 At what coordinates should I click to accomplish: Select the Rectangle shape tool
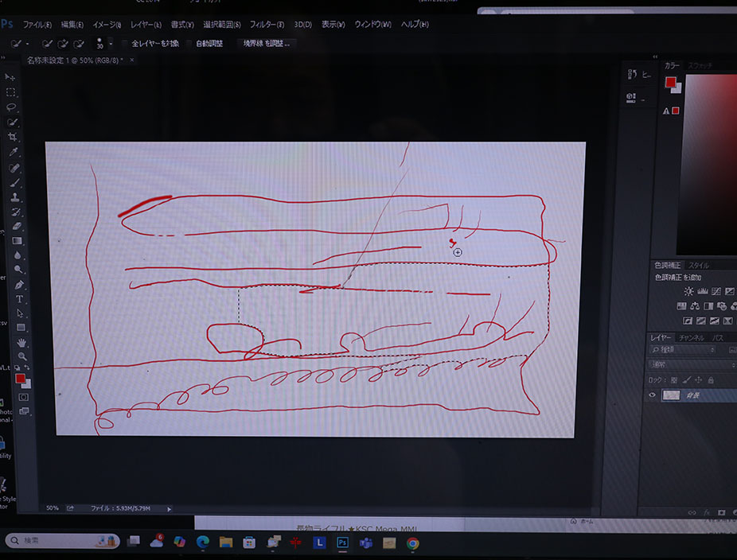pos(21,328)
